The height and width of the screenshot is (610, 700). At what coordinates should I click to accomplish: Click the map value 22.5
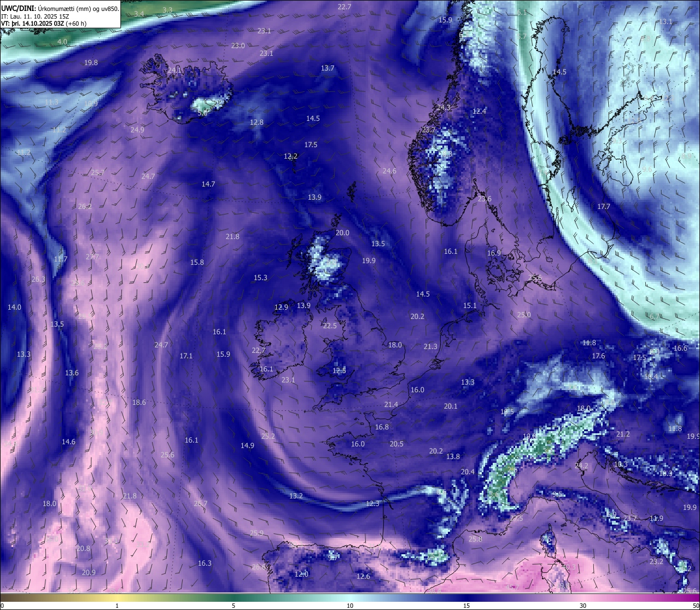click(x=330, y=326)
